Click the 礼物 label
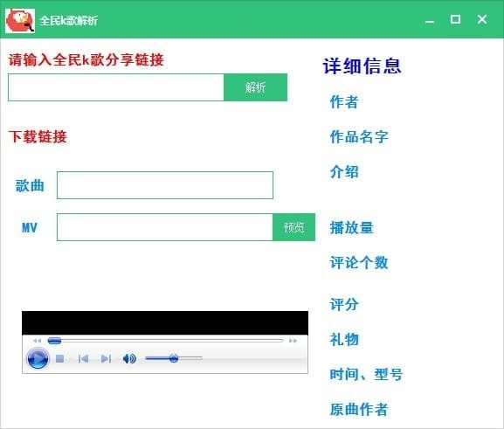 (x=344, y=339)
